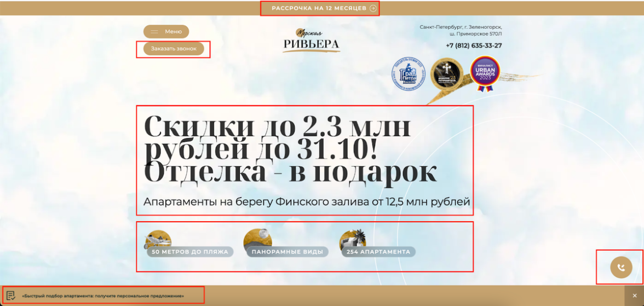Select the 254 апартамента tag
This screenshot has width=644, height=306.
click(x=378, y=252)
